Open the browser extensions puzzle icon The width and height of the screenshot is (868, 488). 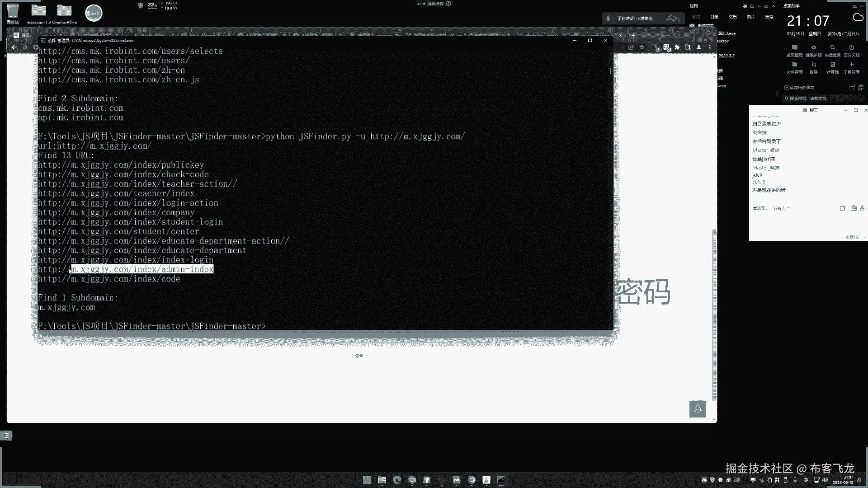point(677,47)
